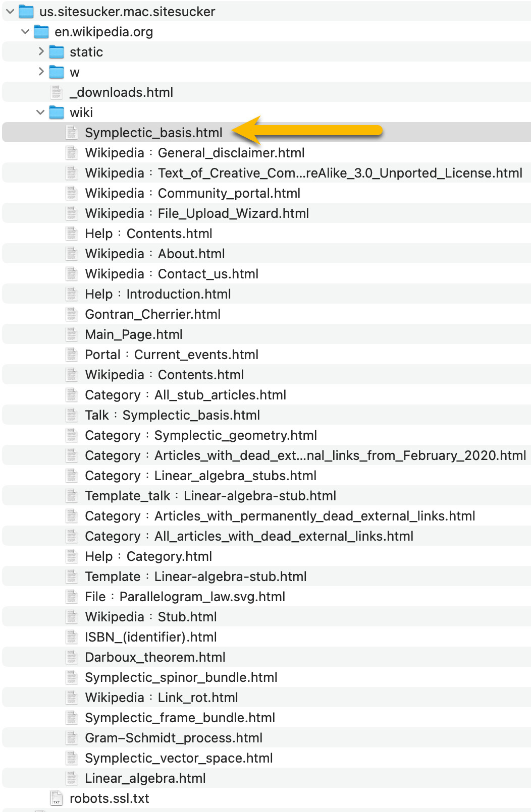Select Category : Linear_algebra_stubs.html
The image size is (531, 812).
[200, 476]
